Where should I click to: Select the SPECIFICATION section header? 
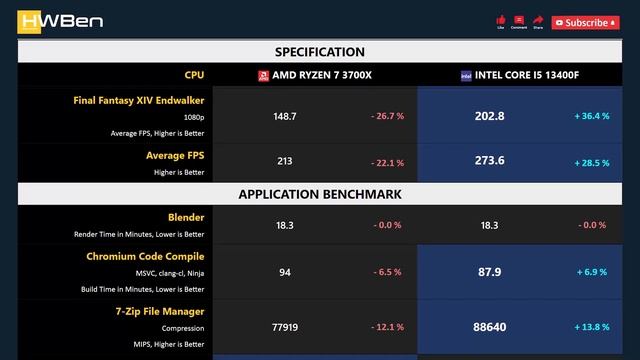[320, 52]
